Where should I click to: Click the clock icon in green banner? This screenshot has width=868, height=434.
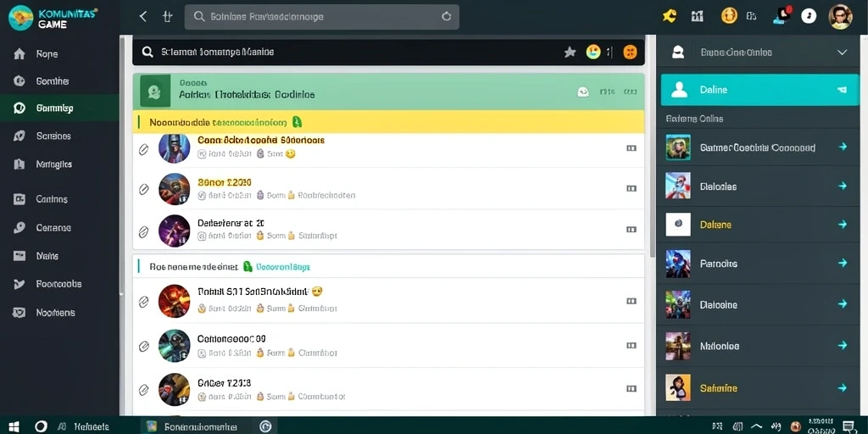coord(583,92)
